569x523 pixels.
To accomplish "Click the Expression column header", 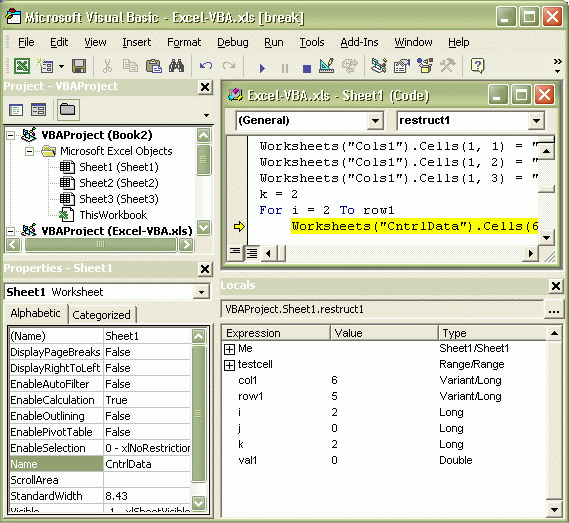I will pos(276,333).
